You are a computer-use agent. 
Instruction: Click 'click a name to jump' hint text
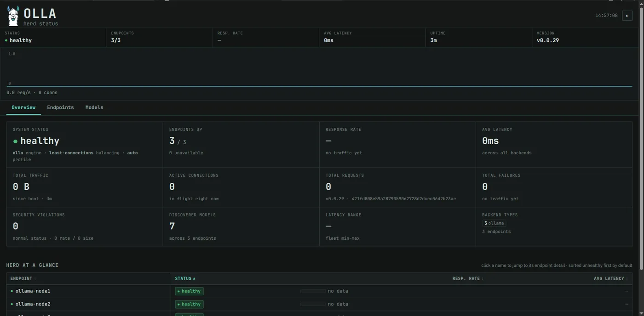[557, 265]
